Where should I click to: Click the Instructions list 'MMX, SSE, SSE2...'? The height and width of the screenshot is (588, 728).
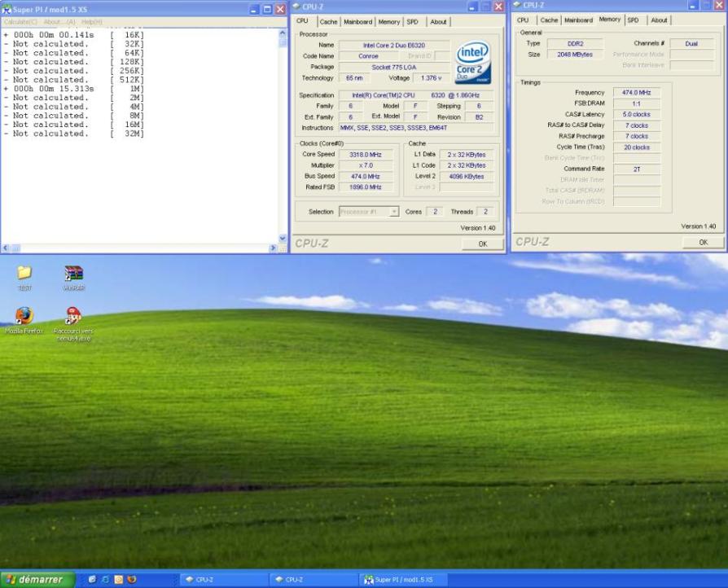coord(415,128)
